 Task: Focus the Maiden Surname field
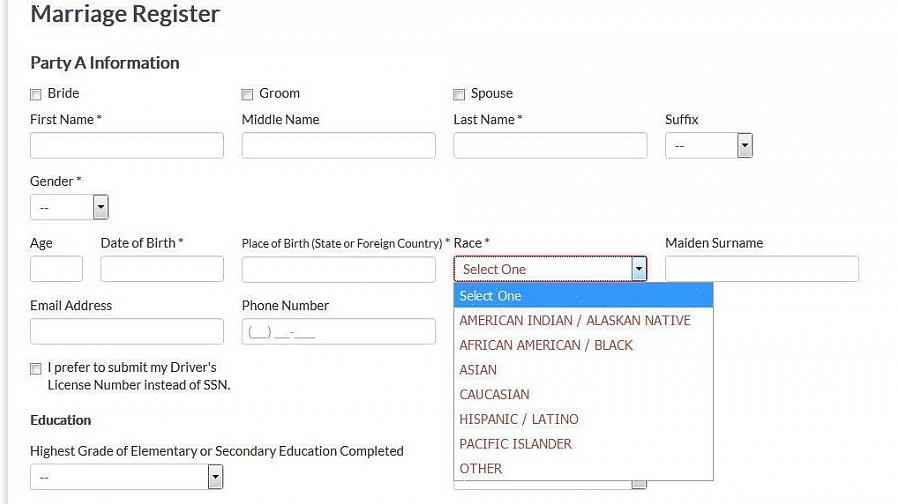[761, 269]
